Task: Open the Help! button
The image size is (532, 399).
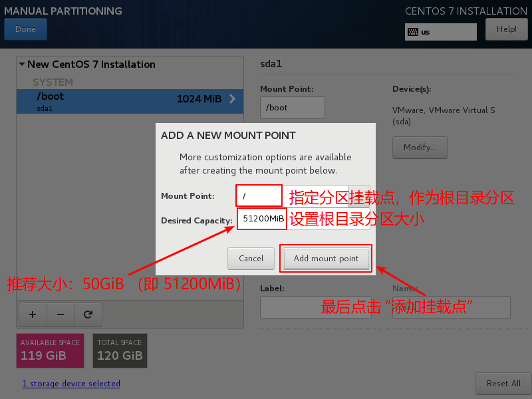Action: pyautogui.click(x=506, y=29)
